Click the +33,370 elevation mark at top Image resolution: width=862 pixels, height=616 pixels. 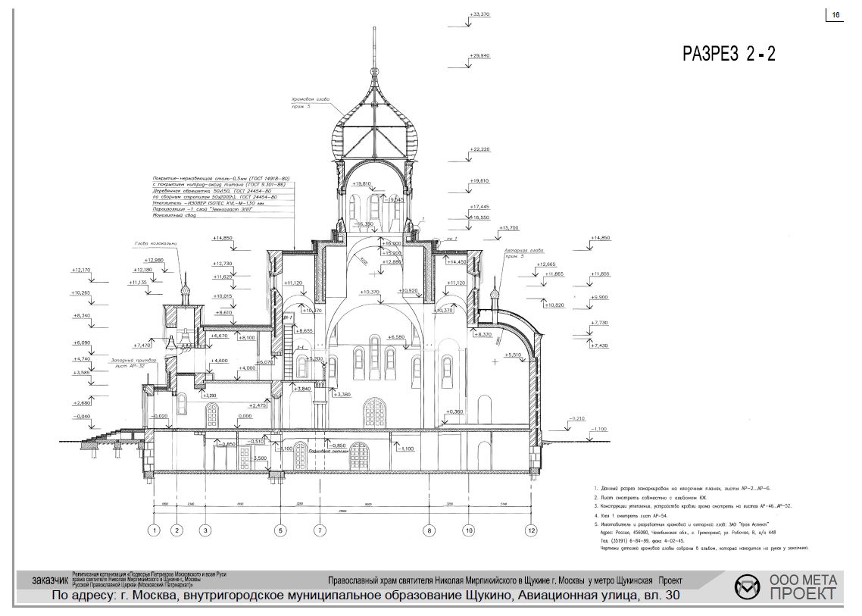tap(479, 14)
